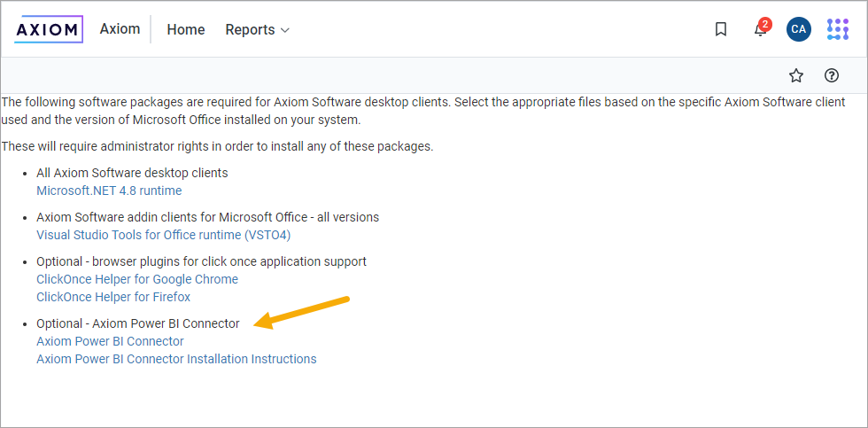
Task: Download Microsoft.NET 4.8 runtime
Action: (109, 191)
